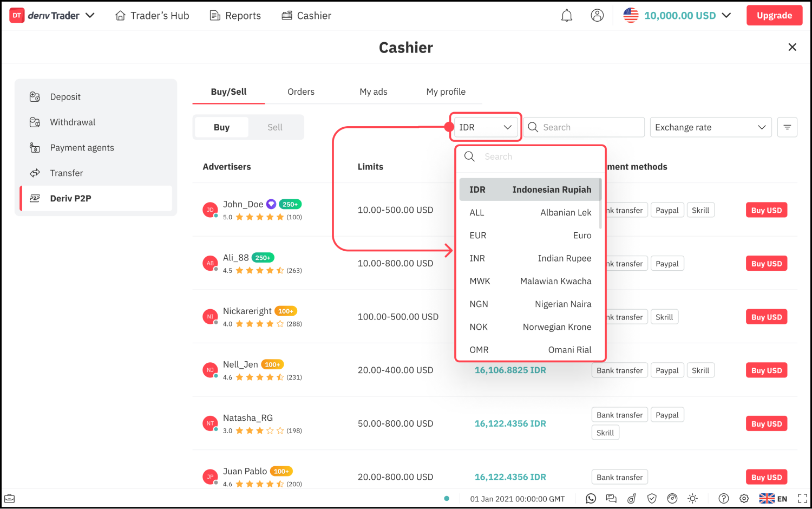Click the currency list search field
The height and width of the screenshot is (509, 812).
pyautogui.click(x=536, y=156)
